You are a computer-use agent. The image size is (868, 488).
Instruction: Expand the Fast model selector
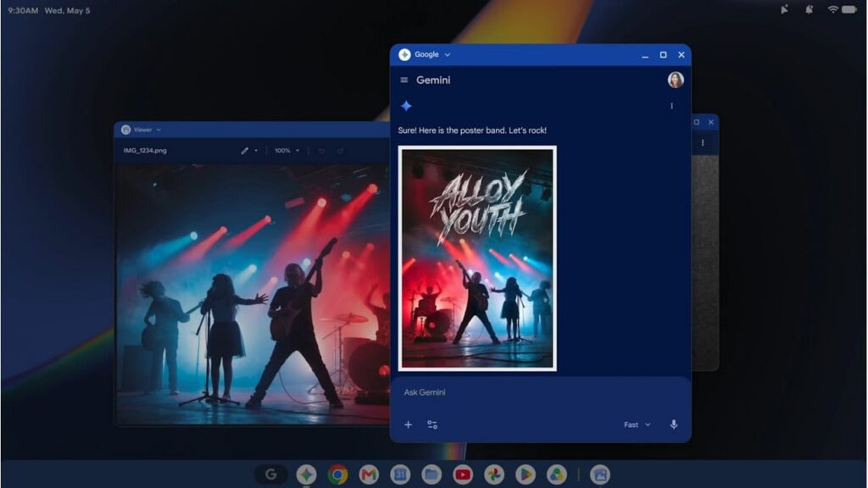point(637,425)
